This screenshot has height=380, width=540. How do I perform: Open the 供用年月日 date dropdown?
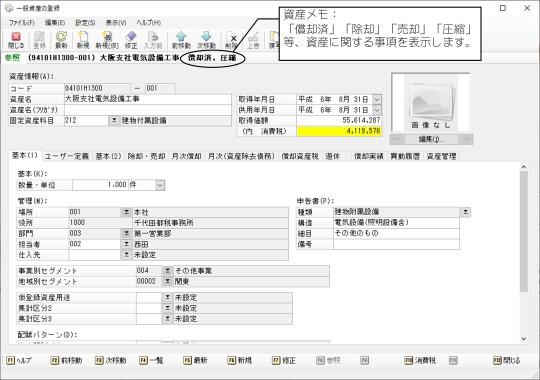coord(377,110)
